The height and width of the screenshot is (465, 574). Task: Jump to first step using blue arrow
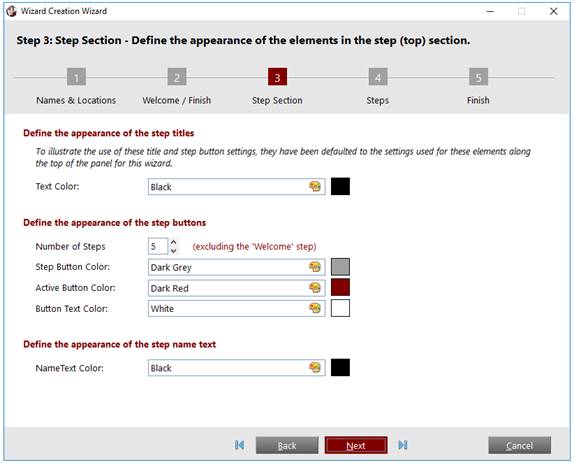click(239, 445)
